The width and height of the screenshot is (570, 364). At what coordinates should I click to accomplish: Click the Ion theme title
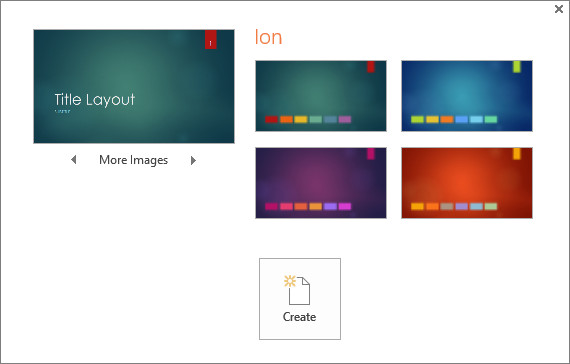click(x=268, y=37)
